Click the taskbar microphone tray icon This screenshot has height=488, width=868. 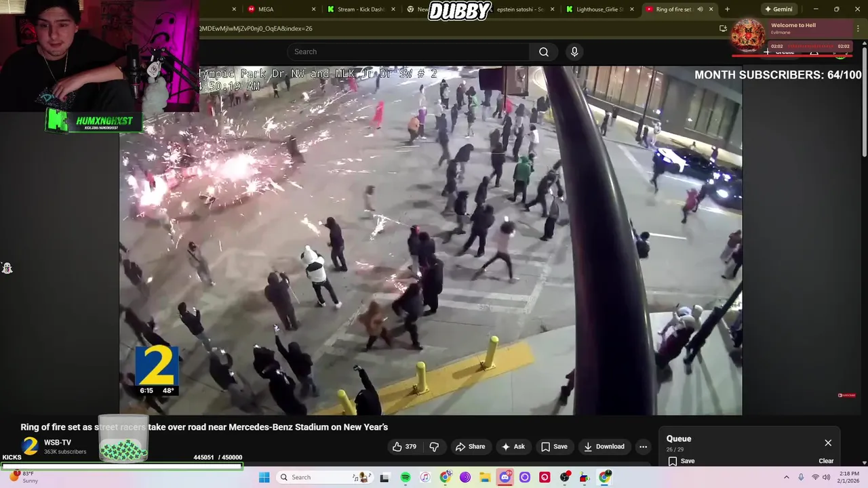(800, 477)
